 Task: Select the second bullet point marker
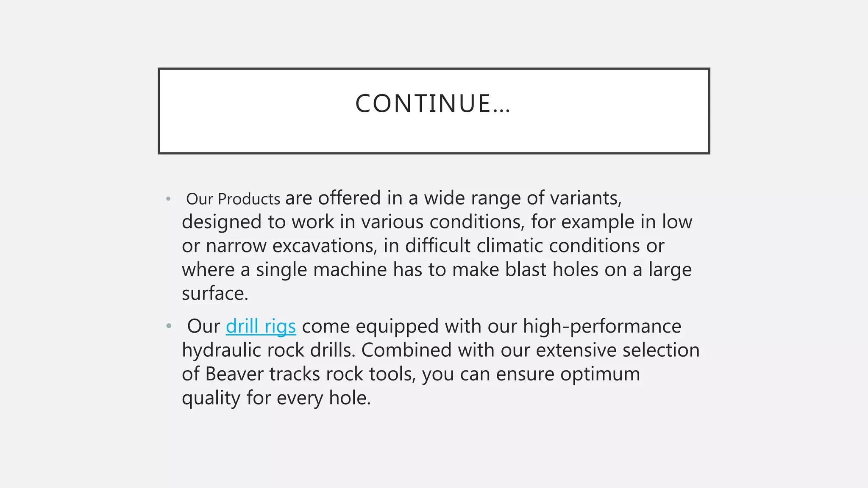[169, 326]
